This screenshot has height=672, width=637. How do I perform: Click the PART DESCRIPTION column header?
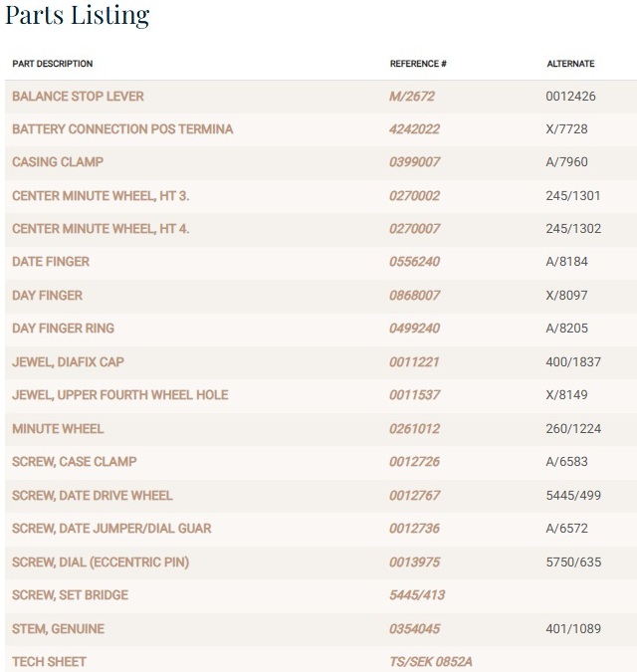[53, 64]
